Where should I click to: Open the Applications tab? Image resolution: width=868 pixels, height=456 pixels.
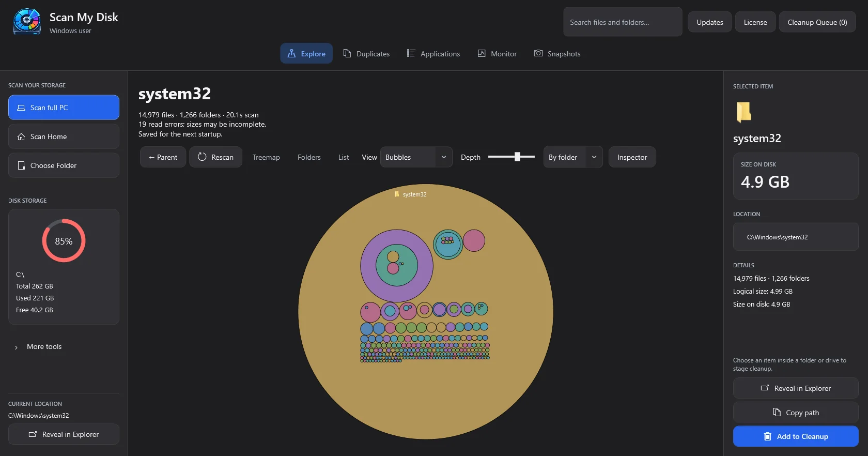click(x=433, y=53)
